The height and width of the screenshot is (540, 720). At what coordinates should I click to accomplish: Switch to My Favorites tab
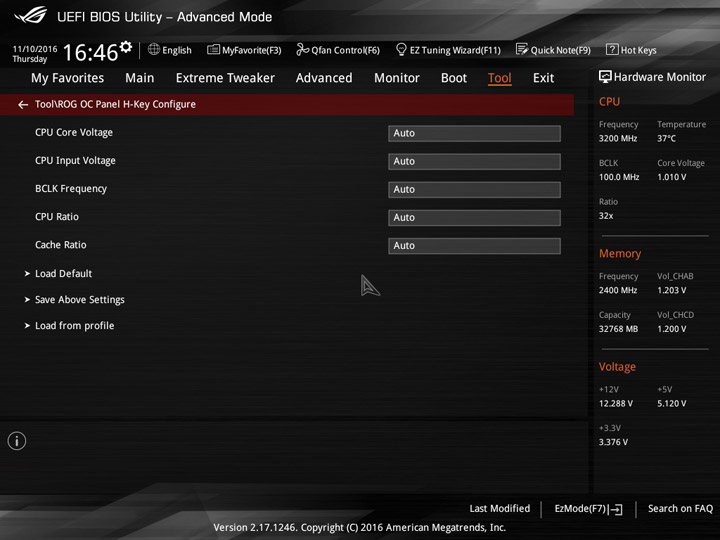click(x=68, y=78)
